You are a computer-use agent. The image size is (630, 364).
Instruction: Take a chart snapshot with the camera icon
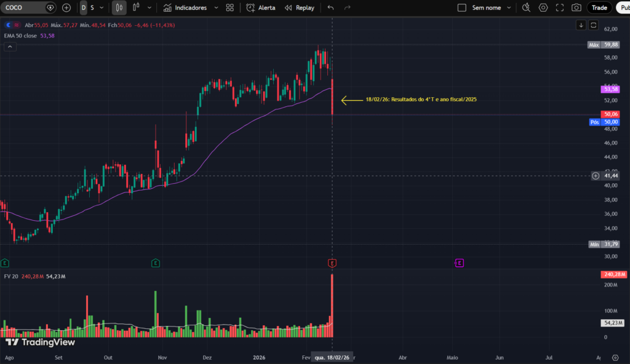576,7
